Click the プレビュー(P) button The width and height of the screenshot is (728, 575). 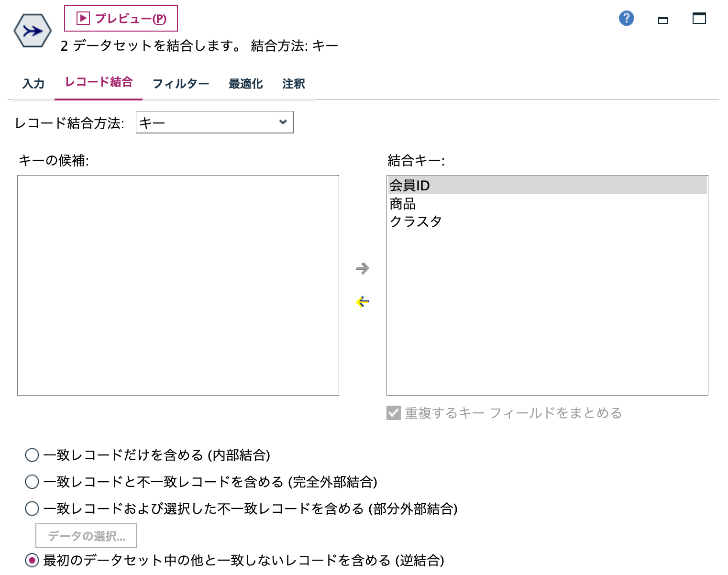[x=121, y=18]
